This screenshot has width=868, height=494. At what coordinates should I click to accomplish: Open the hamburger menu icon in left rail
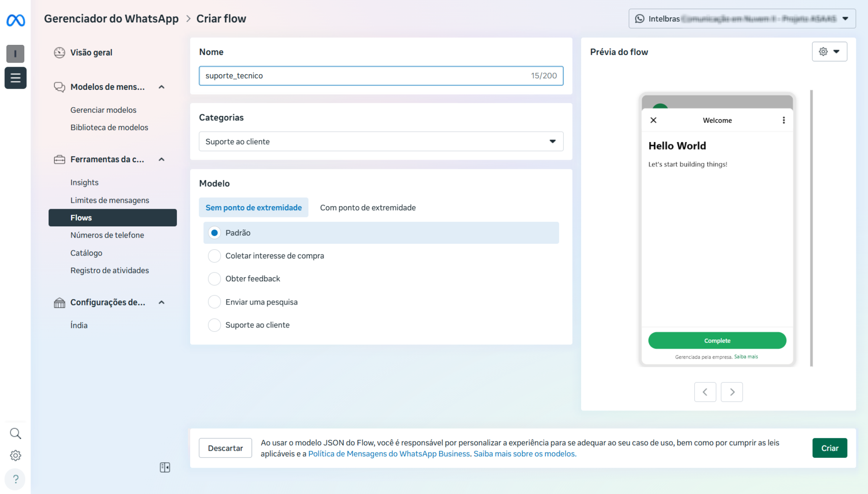click(16, 78)
